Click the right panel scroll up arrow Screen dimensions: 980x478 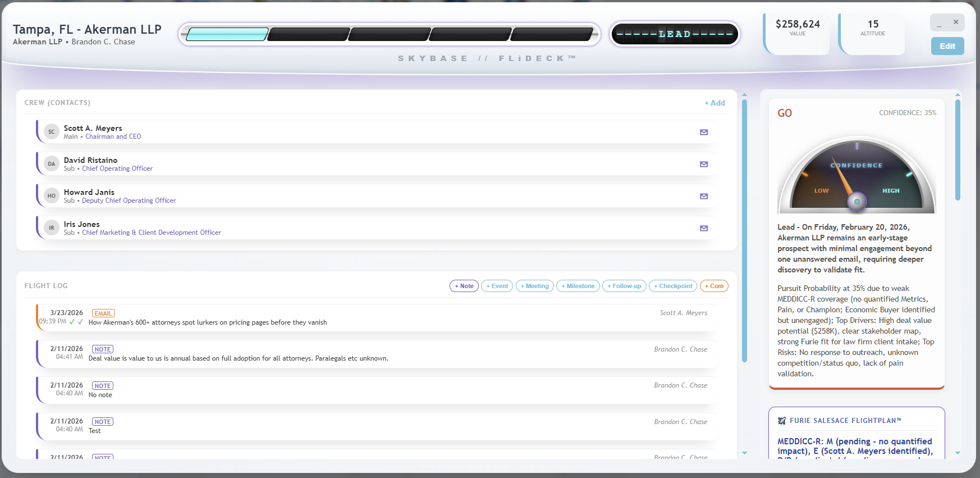958,94
